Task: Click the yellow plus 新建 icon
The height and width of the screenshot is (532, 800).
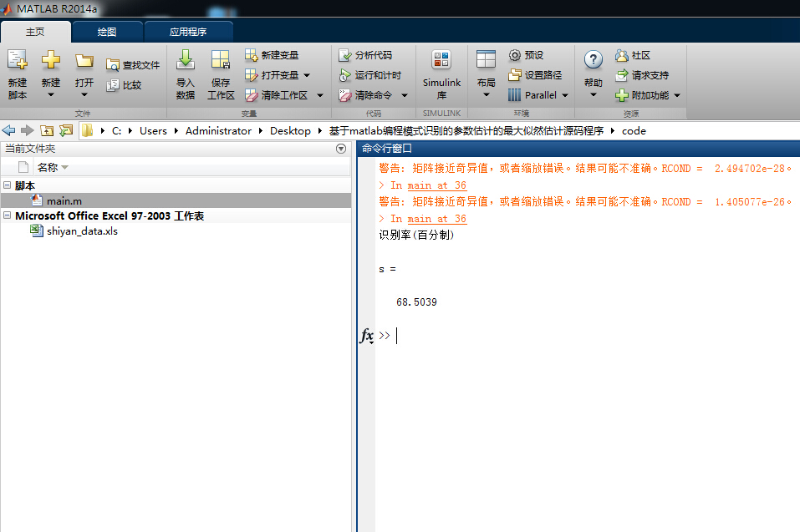Action: point(50,59)
